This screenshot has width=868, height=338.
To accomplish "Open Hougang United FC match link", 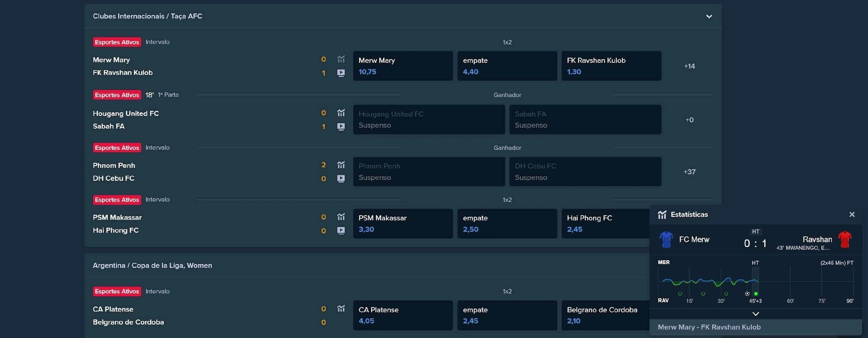I will coord(126,113).
